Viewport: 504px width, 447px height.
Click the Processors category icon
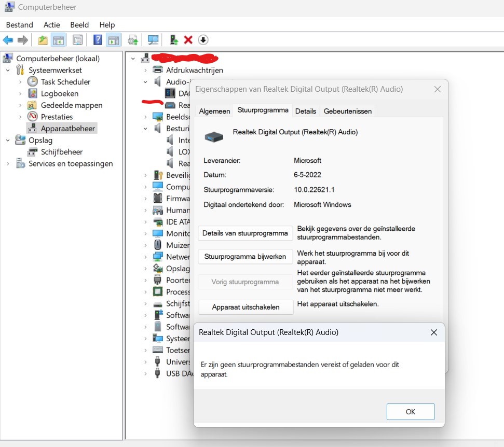[x=157, y=291]
